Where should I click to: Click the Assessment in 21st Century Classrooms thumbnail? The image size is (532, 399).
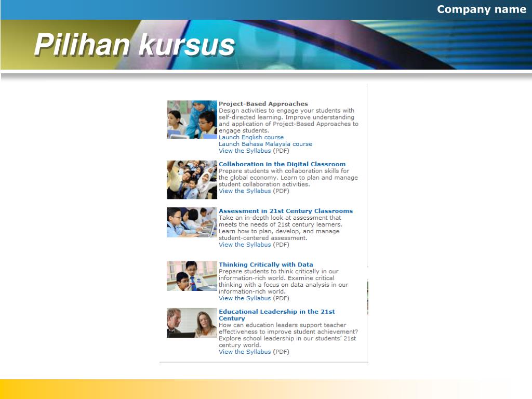[192, 222]
